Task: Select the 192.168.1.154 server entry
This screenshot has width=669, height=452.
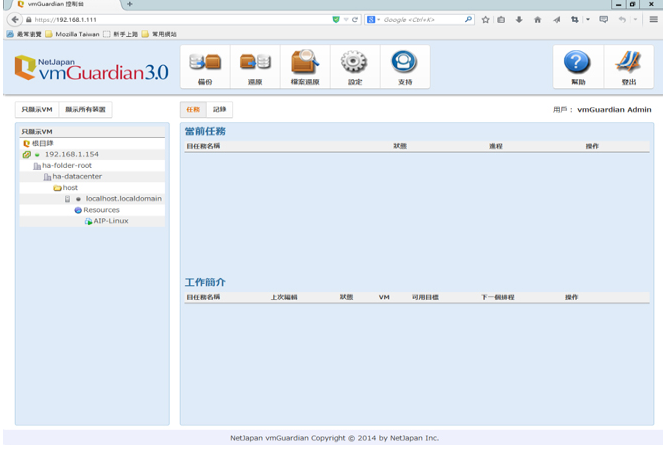Action: 72,155
